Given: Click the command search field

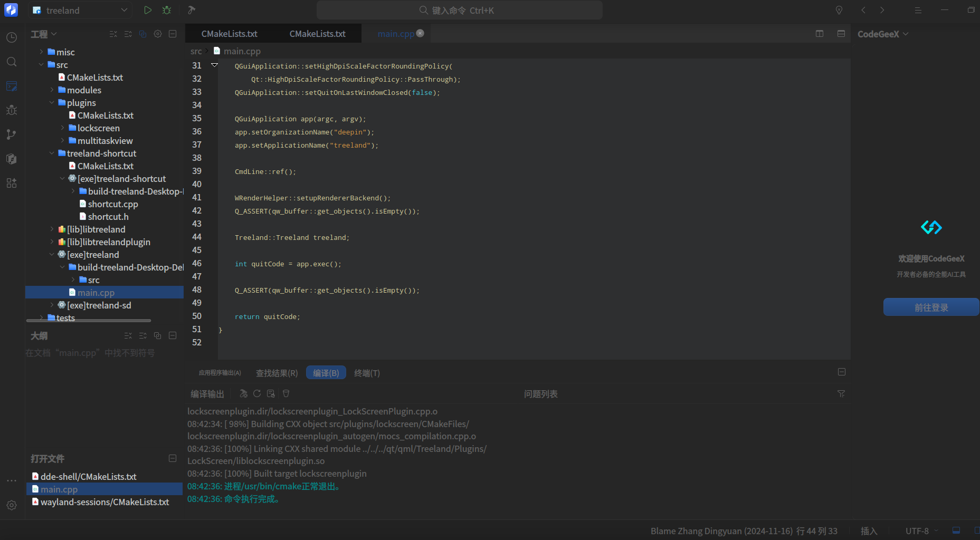Looking at the screenshot, I should [459, 10].
